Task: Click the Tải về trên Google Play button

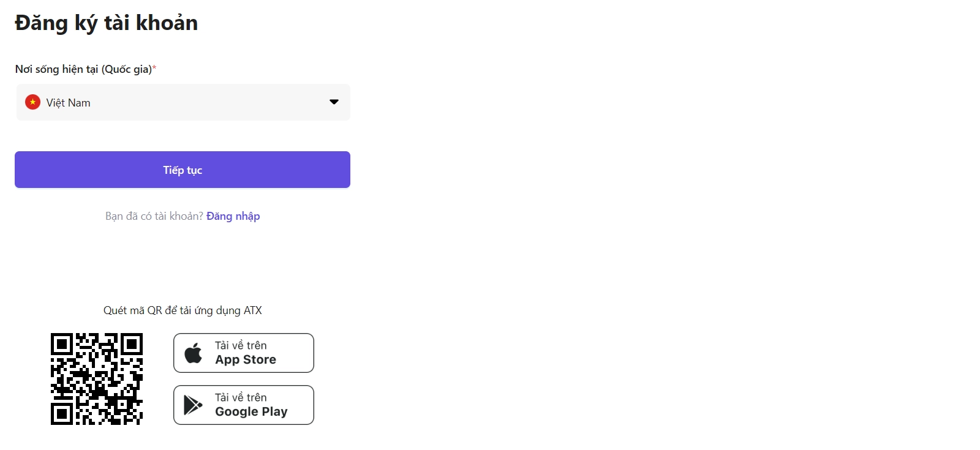Action: pos(244,405)
